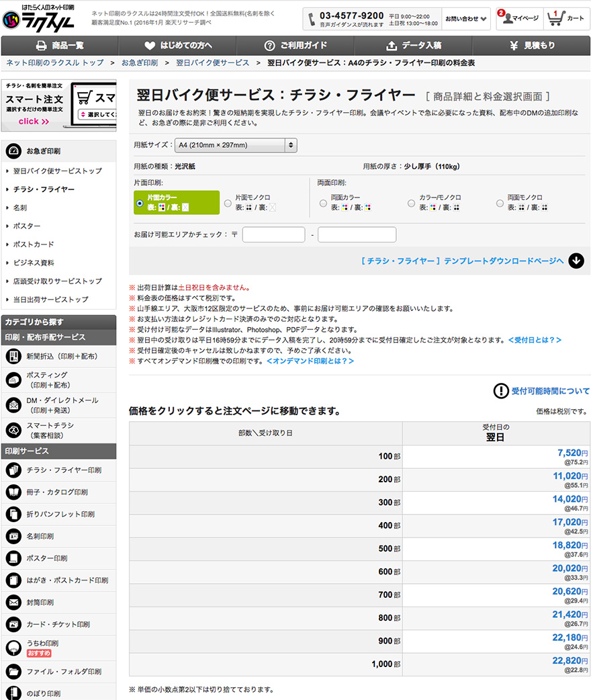The height and width of the screenshot is (700, 591).
Task: Click the 7,520円 price for 100部
Action: pyautogui.click(x=568, y=453)
